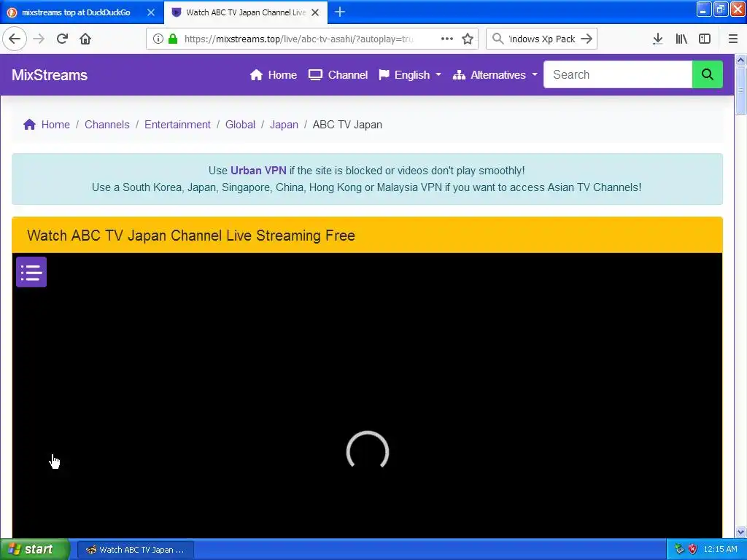Open Firefox hamburger menu
This screenshot has height=560, width=747.
coord(733,39)
